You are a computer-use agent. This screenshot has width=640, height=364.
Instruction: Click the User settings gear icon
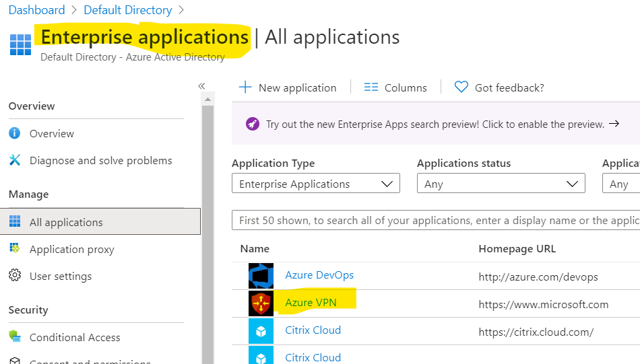tap(15, 276)
